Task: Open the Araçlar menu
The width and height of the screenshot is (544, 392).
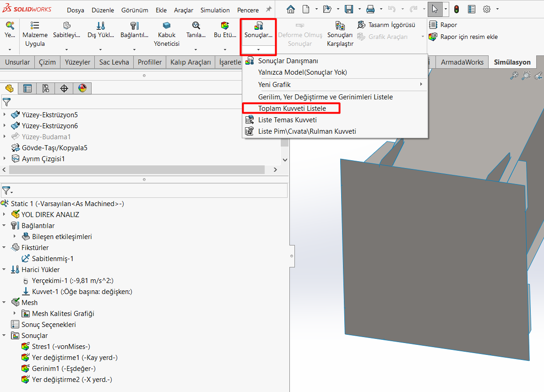Action: pyautogui.click(x=184, y=10)
